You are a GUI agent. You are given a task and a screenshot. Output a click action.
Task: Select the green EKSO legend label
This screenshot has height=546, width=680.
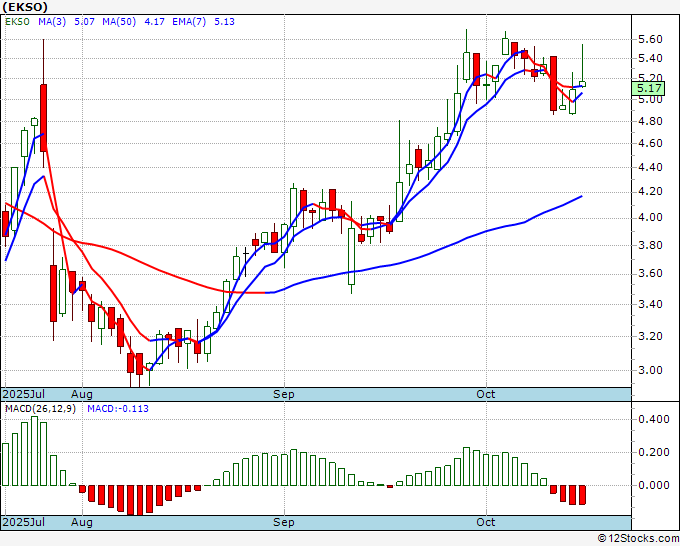(17, 22)
